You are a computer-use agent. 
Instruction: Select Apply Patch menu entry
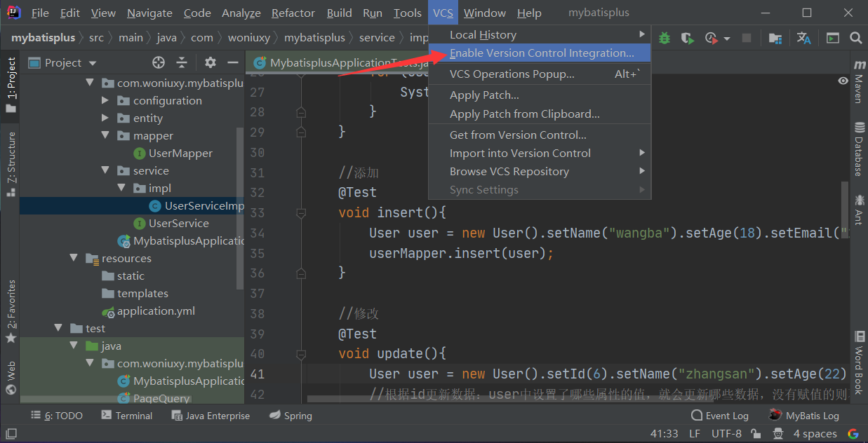point(540,95)
